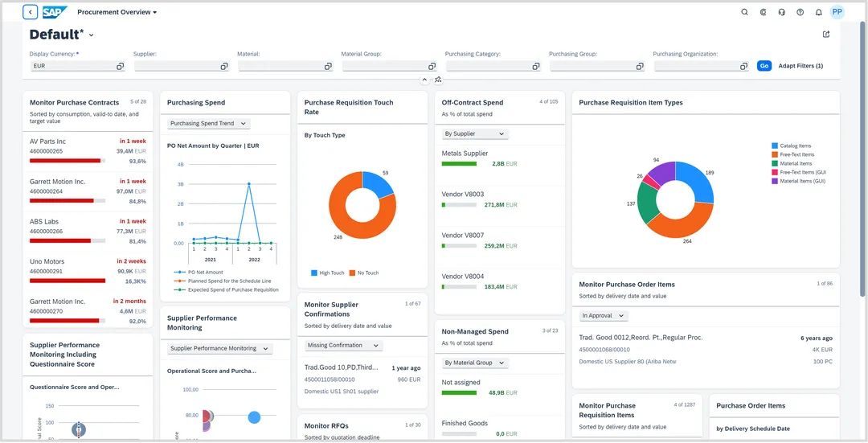Open value help for Supplier filter
This screenshot has height=443, width=868.
click(x=223, y=66)
